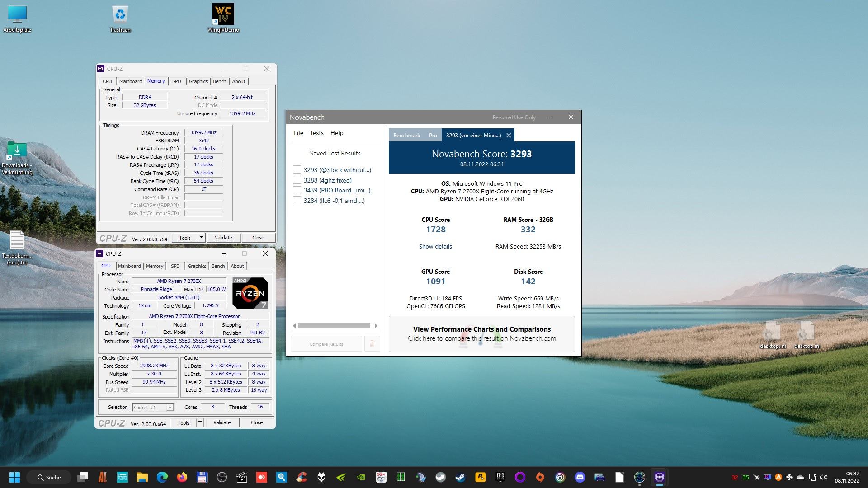Screen dimensions: 868x488
Task: Select the Downloads shortcut on desktop
Action: (x=17, y=158)
